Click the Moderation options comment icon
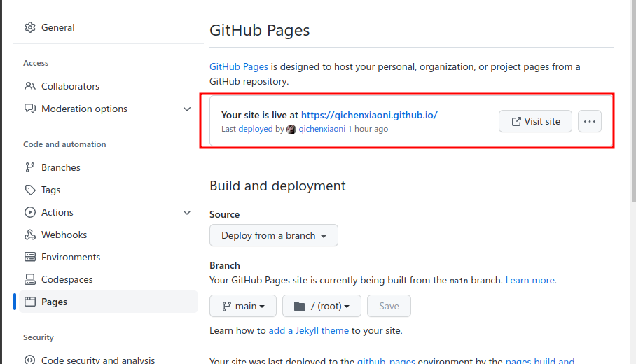The height and width of the screenshot is (364, 636). [29, 108]
